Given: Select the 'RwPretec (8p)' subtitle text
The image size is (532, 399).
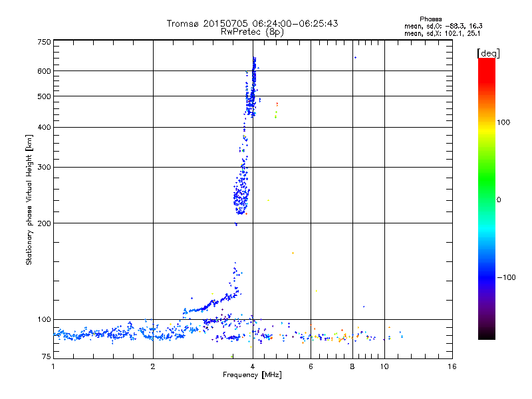Looking at the screenshot, I should [x=252, y=32].
